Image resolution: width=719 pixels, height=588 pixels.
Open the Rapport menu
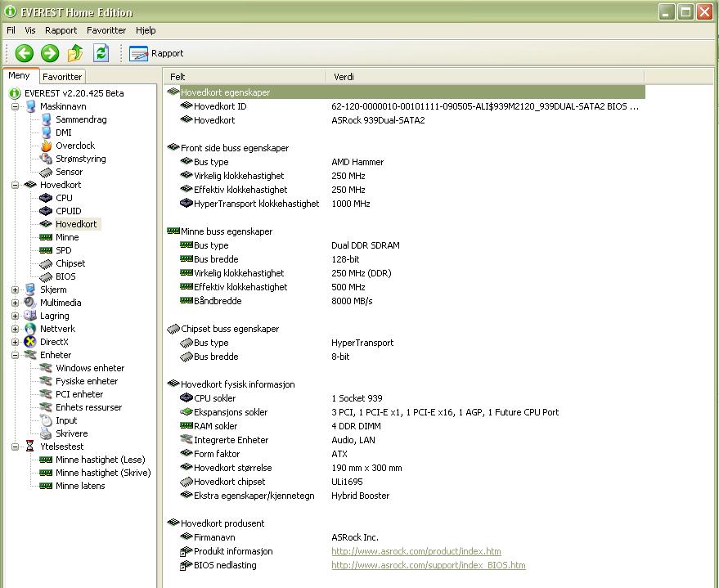tap(61, 30)
